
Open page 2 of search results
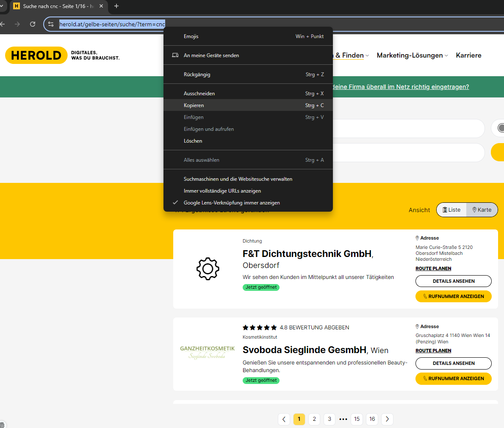pyautogui.click(x=314, y=419)
